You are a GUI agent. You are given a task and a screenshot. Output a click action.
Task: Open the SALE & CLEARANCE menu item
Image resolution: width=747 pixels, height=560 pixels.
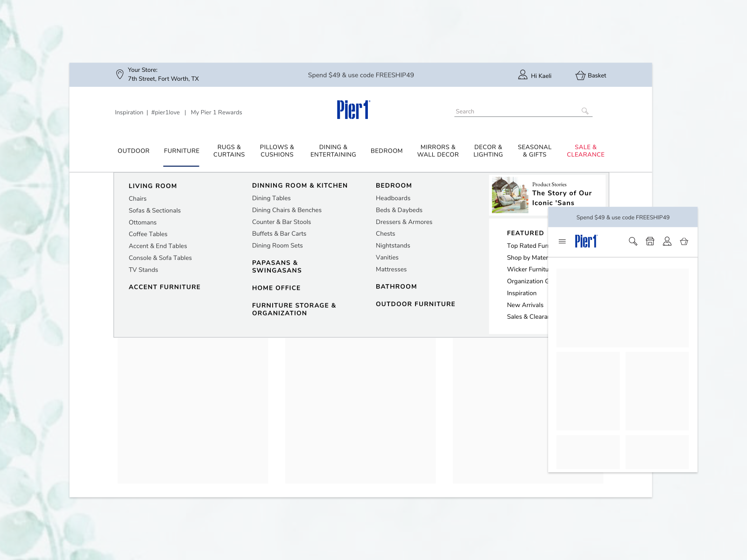[x=585, y=151]
